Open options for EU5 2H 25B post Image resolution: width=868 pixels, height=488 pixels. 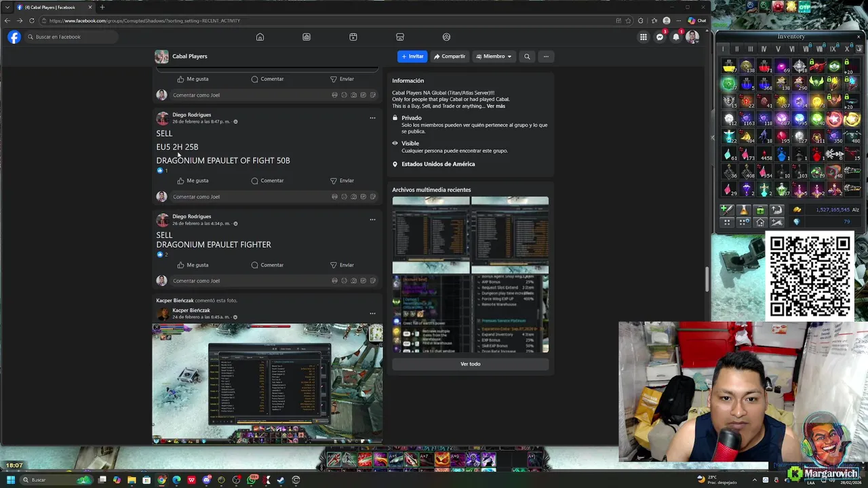pos(372,118)
